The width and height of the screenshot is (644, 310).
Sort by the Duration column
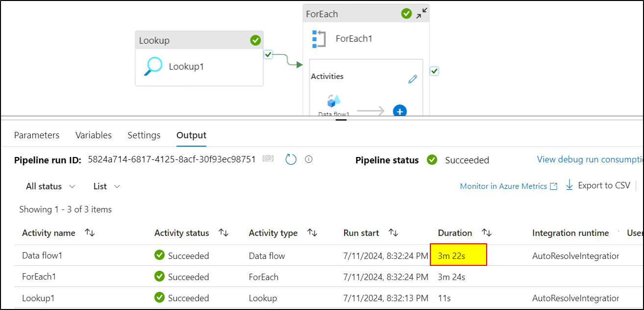point(487,233)
